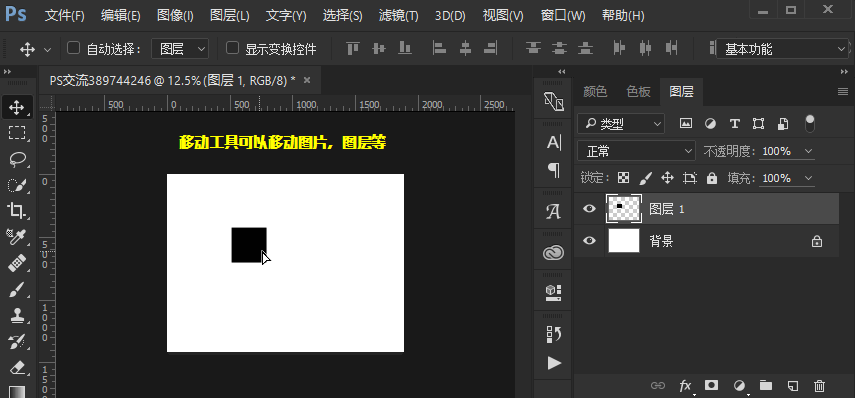Screen dimensions: 855x398
Task: Open the 滤镜(T) menu
Action: (399, 15)
